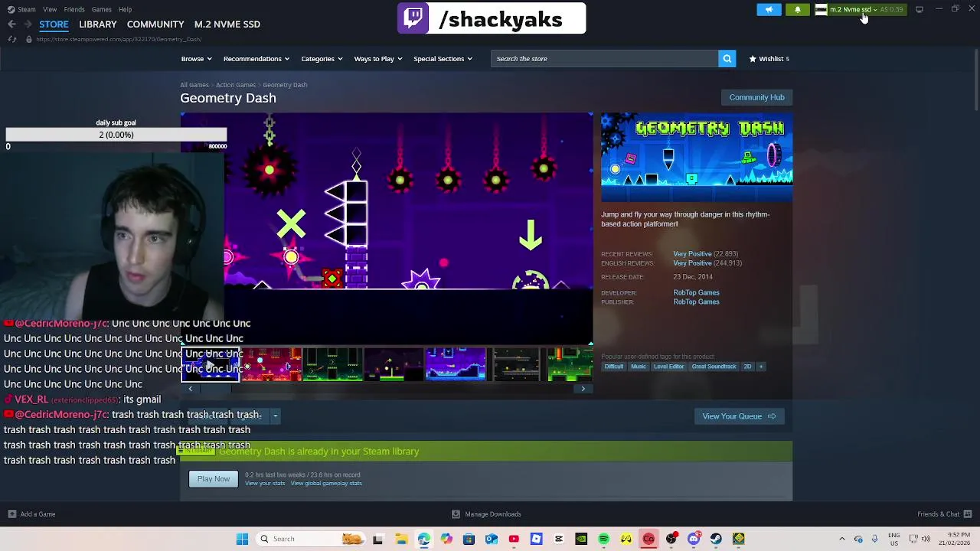Click the Wishlist star button
980x551 pixels.
[x=769, y=58]
